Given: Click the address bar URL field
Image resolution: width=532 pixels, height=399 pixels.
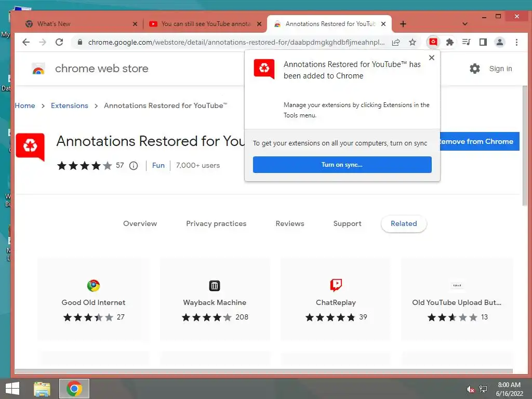Looking at the screenshot, I should tap(236, 42).
